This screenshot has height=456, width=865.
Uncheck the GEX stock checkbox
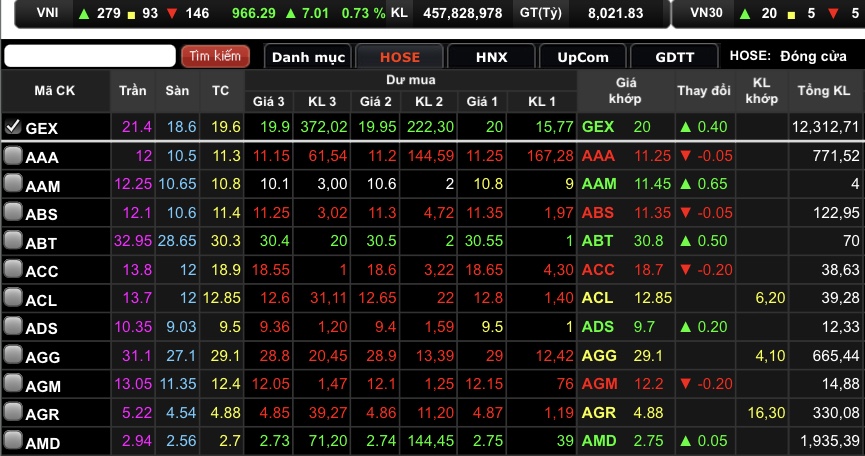coord(13,127)
